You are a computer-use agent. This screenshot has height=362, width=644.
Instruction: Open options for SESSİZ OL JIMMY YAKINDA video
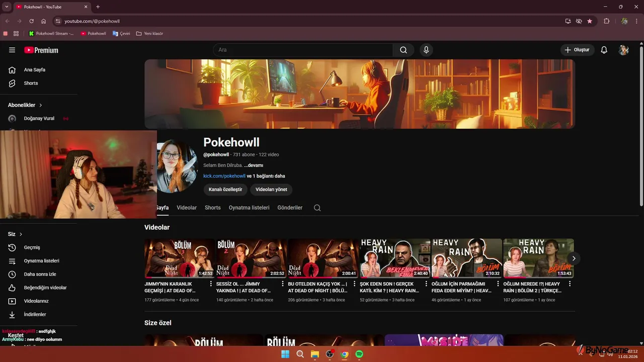click(283, 284)
